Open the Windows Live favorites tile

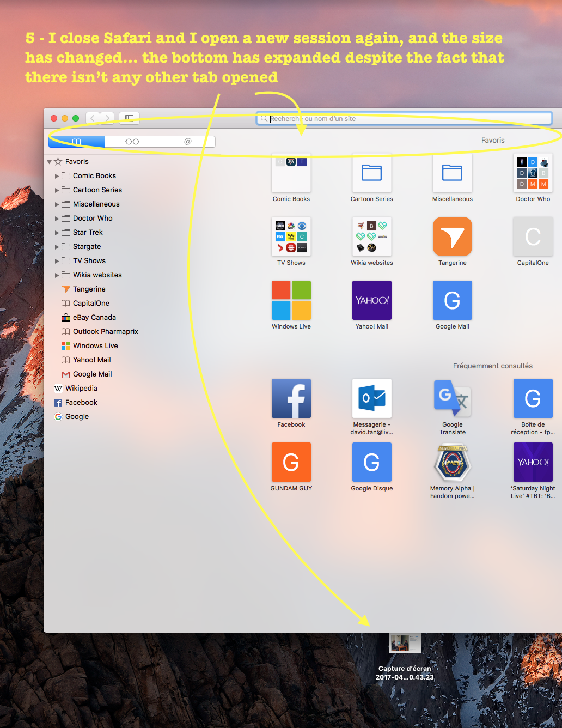[x=291, y=300]
